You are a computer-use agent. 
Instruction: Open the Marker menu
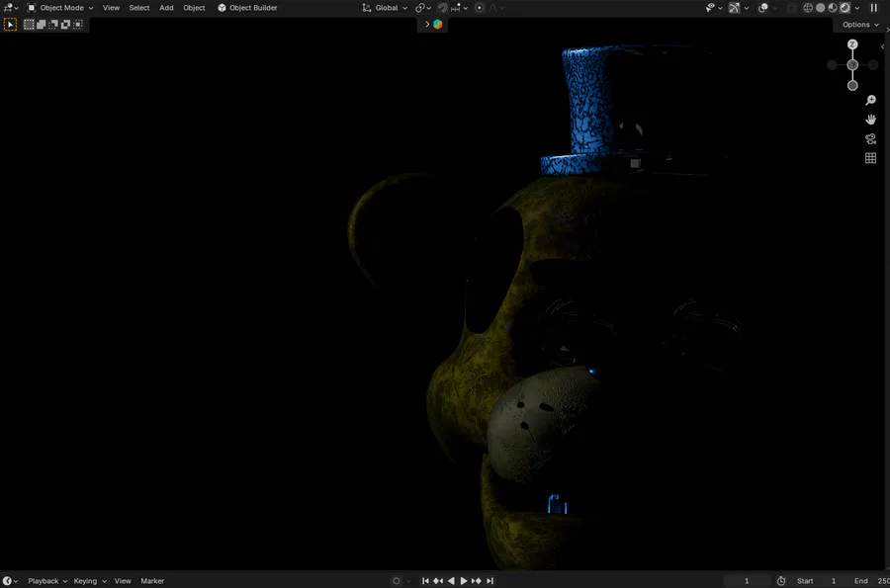(x=152, y=581)
